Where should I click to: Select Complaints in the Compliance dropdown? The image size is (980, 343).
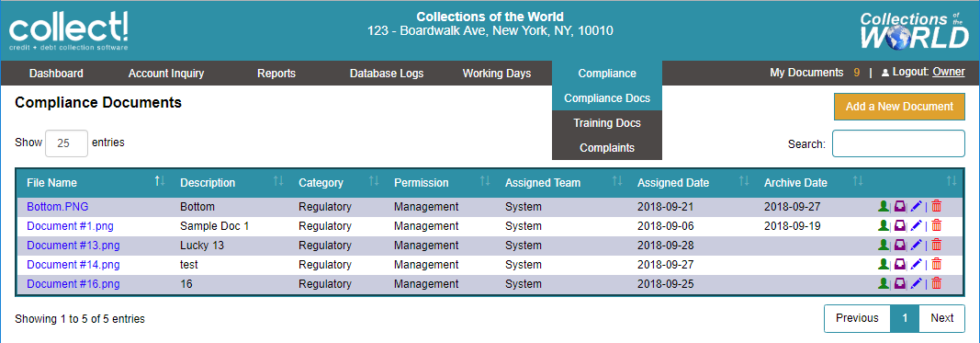(x=607, y=148)
